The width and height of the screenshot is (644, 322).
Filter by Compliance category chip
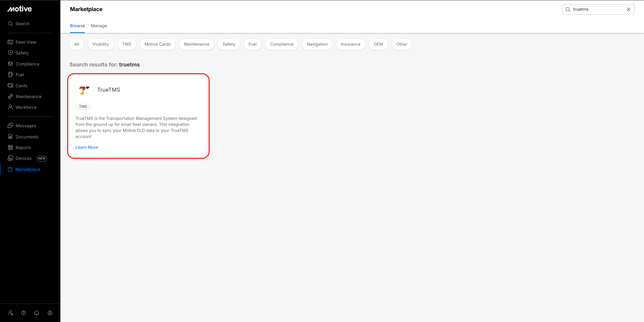point(282,44)
